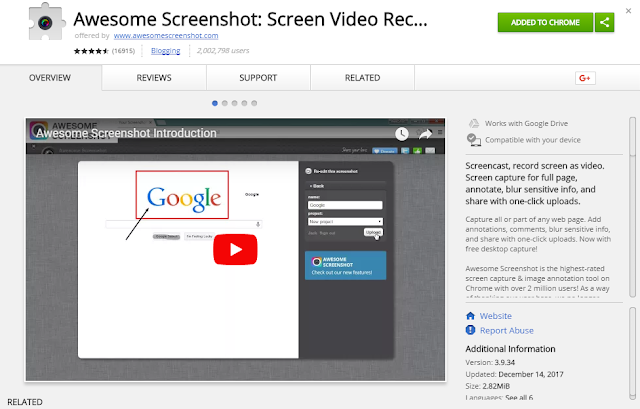The image size is (640, 409).
Task: Click the 'Updated: December 14, 2017' text
Action: (x=514, y=374)
